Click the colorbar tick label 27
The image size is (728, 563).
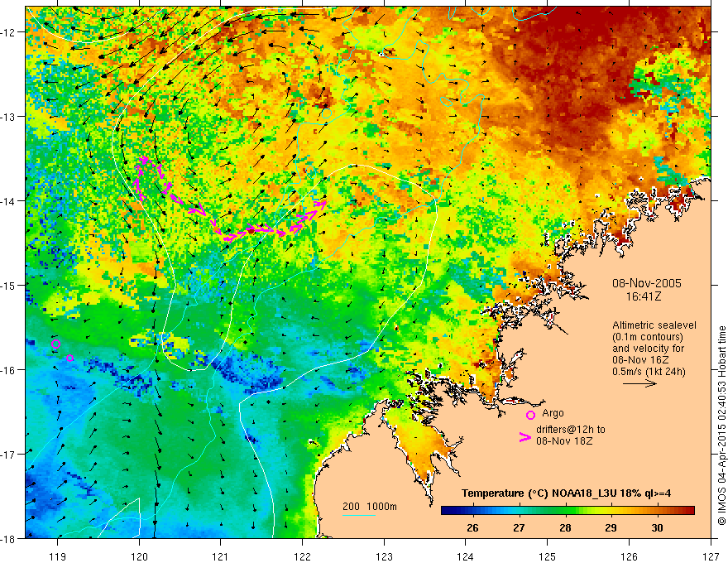[x=519, y=528]
